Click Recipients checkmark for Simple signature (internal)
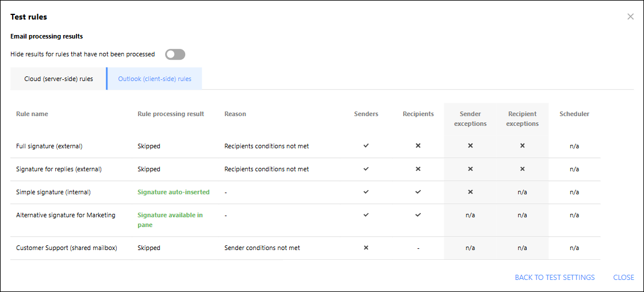Viewport: 644px width, 292px height. (x=418, y=192)
